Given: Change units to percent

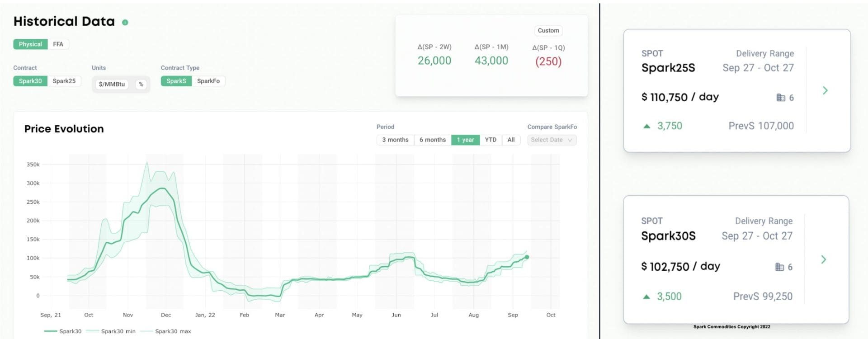Looking at the screenshot, I should 141,85.
